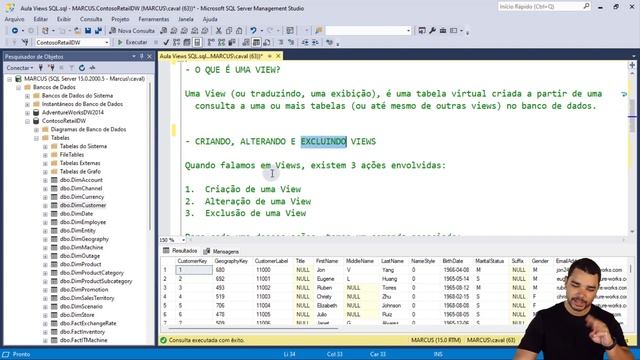Screen dimensions: 640x360
Task: Click the connect Object Explorer plug icon
Action: (41, 68)
